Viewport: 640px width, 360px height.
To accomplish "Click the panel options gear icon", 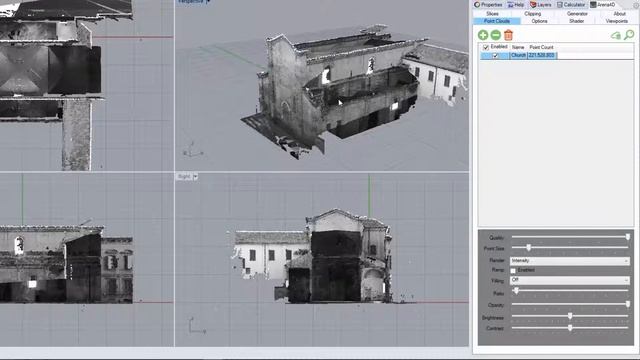I will pyautogui.click(x=636, y=4).
